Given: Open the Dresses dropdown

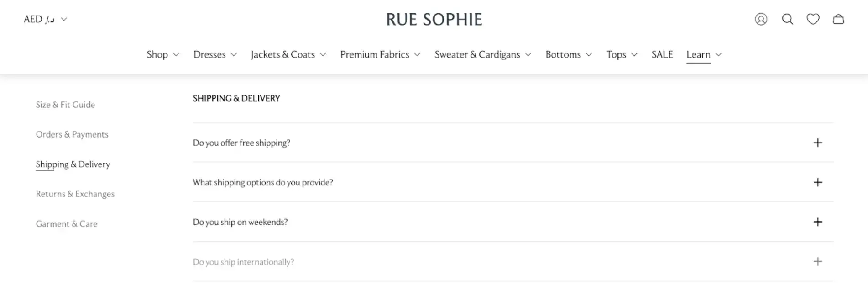Looking at the screenshot, I should [x=214, y=54].
